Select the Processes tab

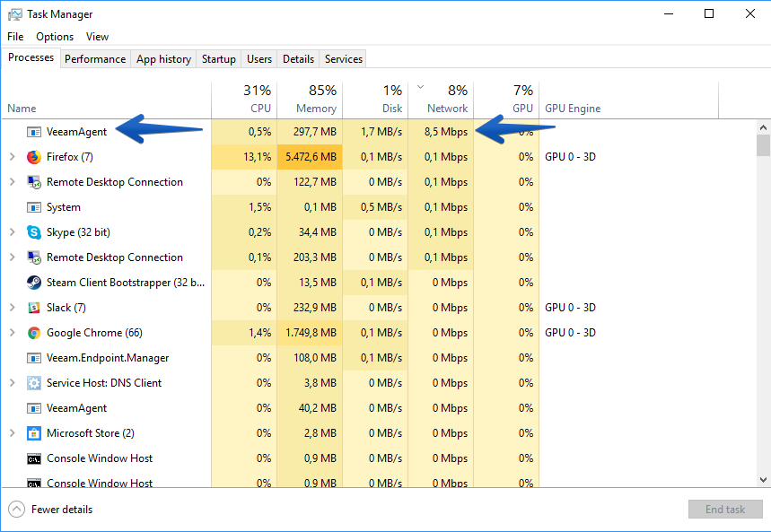[31, 57]
